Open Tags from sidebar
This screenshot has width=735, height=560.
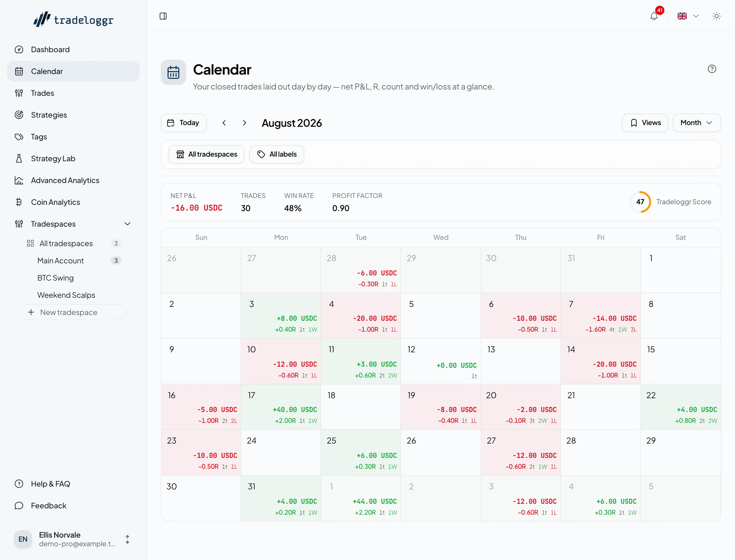pyautogui.click(x=73, y=137)
